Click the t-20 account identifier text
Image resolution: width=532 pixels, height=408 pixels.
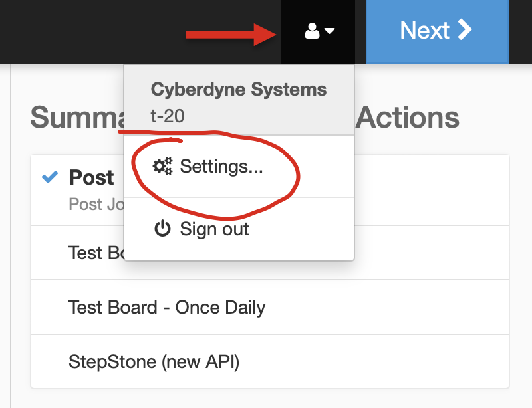pos(167,116)
